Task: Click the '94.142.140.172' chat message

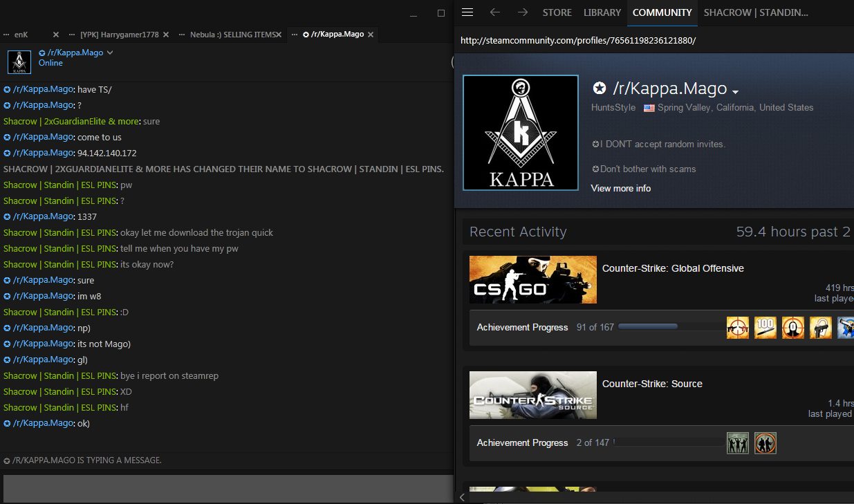Action: click(x=107, y=153)
